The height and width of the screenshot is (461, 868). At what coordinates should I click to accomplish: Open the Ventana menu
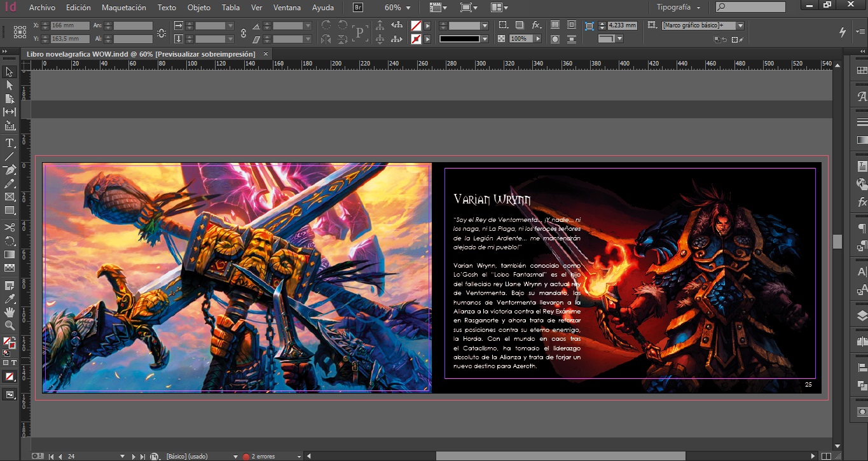[x=287, y=8]
